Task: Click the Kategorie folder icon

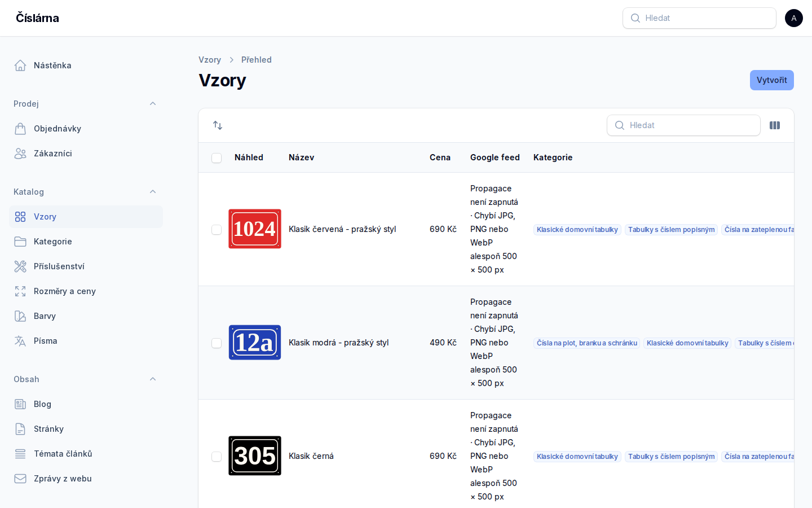Action: coord(20,242)
